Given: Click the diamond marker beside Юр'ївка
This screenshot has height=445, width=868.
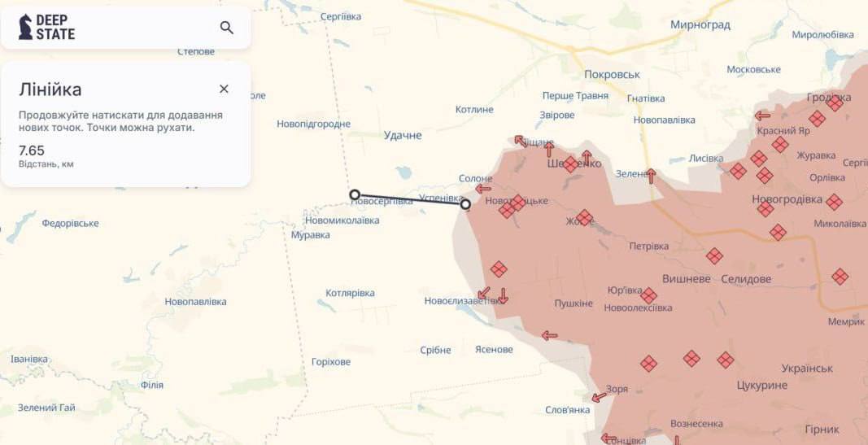Looking at the screenshot, I should click(x=649, y=295).
